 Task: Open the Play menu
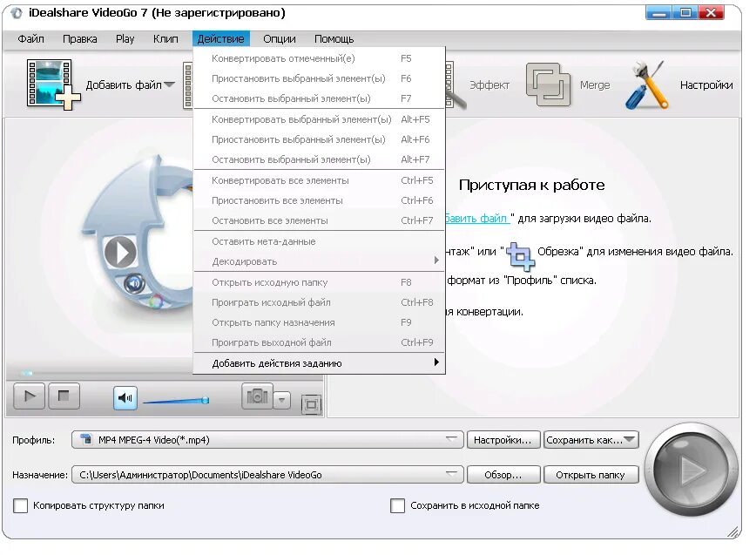(125, 38)
